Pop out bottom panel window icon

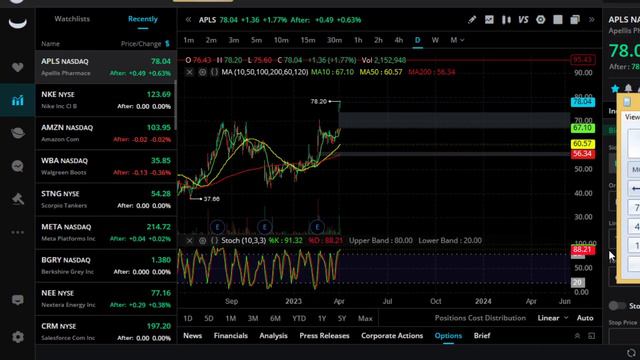click(591, 336)
